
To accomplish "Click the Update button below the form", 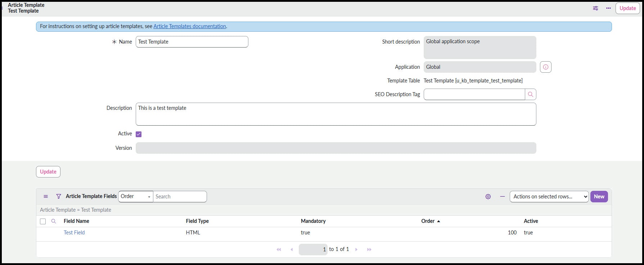I will (x=48, y=172).
